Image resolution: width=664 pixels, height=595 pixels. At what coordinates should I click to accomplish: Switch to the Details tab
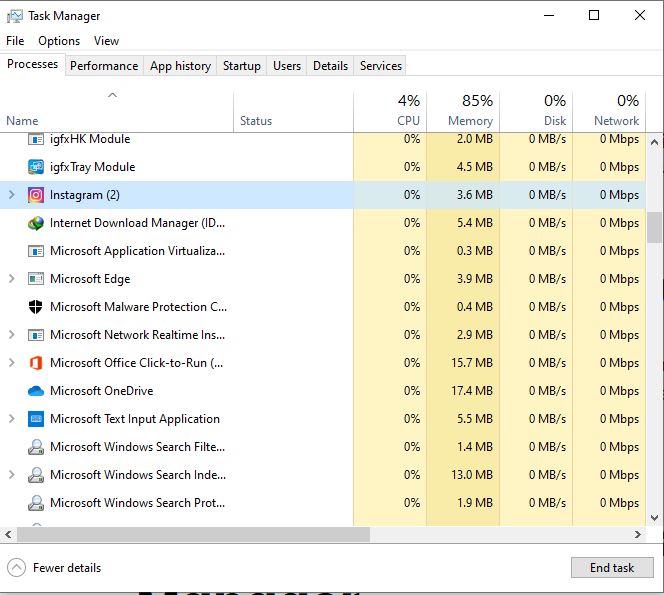coord(330,66)
